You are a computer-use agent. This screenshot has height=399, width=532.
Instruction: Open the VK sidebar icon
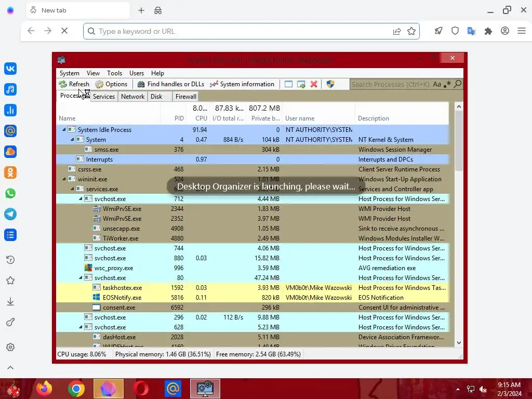tap(10, 69)
